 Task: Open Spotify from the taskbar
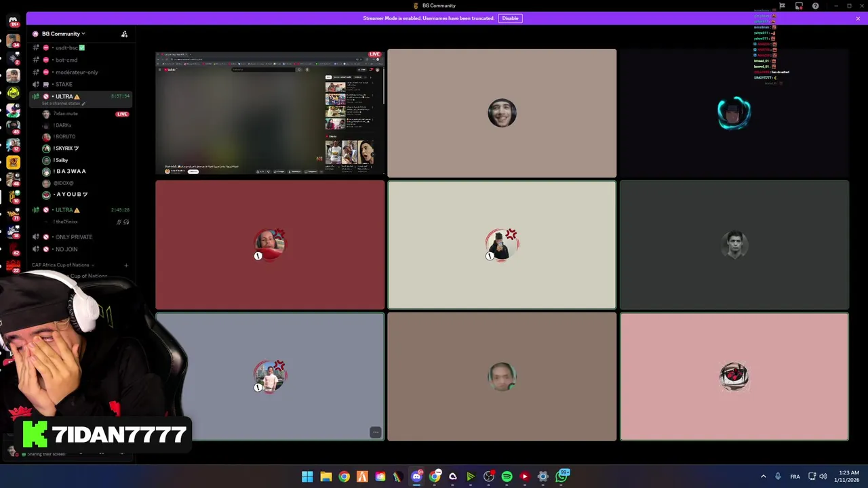507,476
